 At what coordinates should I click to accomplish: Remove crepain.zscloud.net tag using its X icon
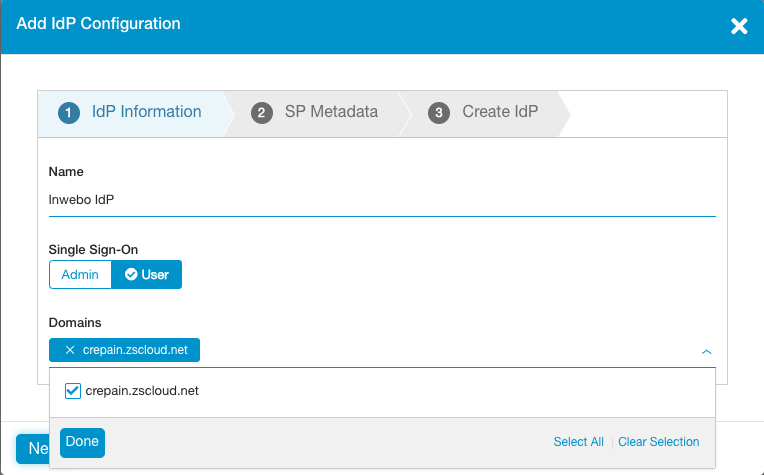(x=69, y=350)
